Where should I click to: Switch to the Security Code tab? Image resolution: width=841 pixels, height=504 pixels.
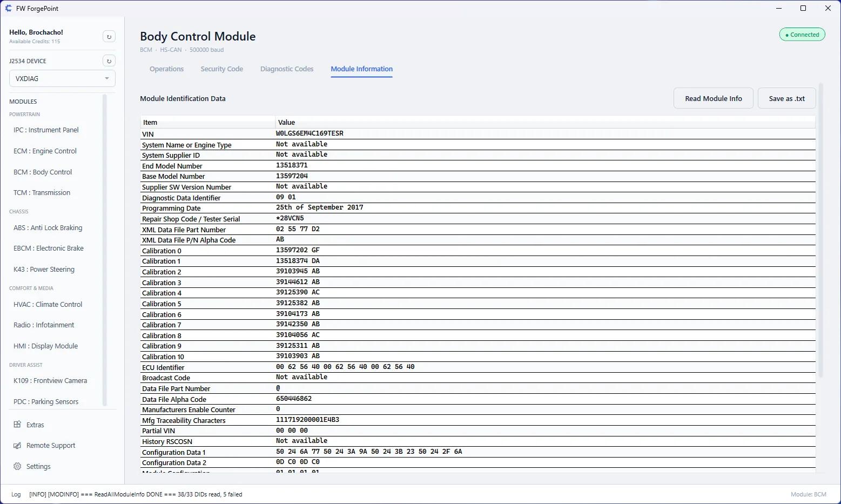pyautogui.click(x=221, y=69)
